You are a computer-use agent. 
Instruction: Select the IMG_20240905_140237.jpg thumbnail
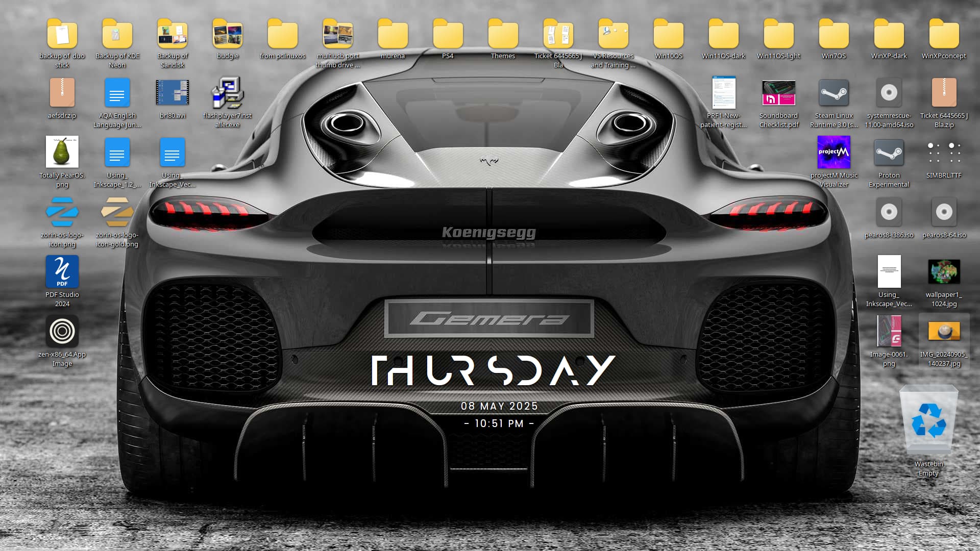[x=944, y=331]
